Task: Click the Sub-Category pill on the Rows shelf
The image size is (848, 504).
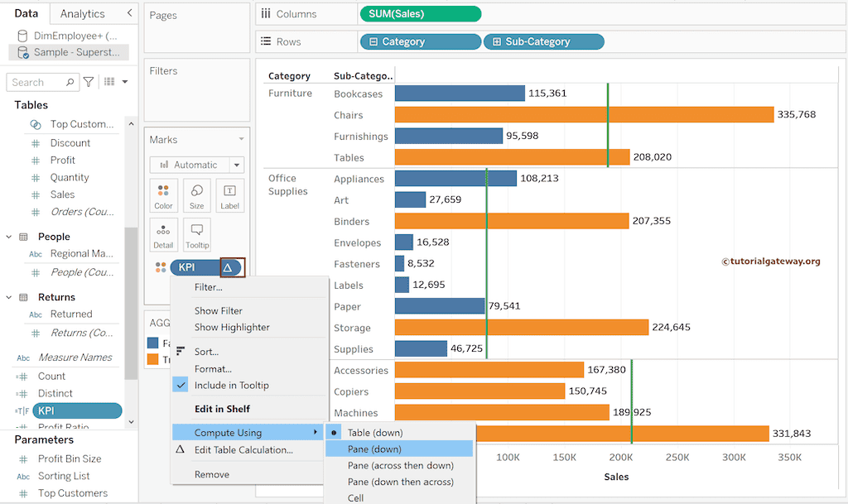Action: (544, 41)
